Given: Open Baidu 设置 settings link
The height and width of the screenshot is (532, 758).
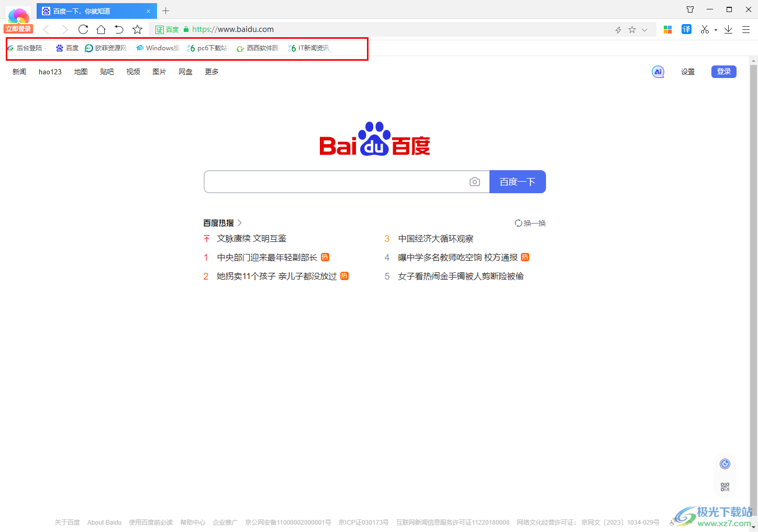Looking at the screenshot, I should (688, 72).
